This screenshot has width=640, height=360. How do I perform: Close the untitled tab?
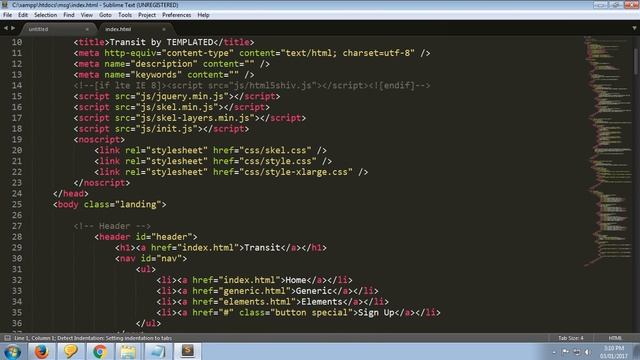[x=87, y=29]
